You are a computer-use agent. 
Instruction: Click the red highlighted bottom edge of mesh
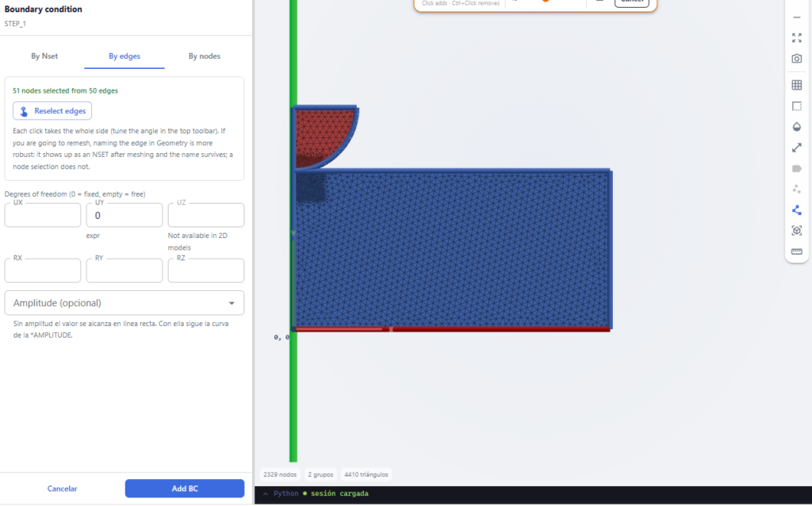click(x=452, y=329)
